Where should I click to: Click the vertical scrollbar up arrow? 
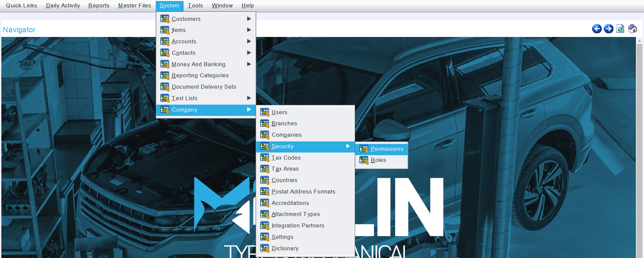click(640, 41)
